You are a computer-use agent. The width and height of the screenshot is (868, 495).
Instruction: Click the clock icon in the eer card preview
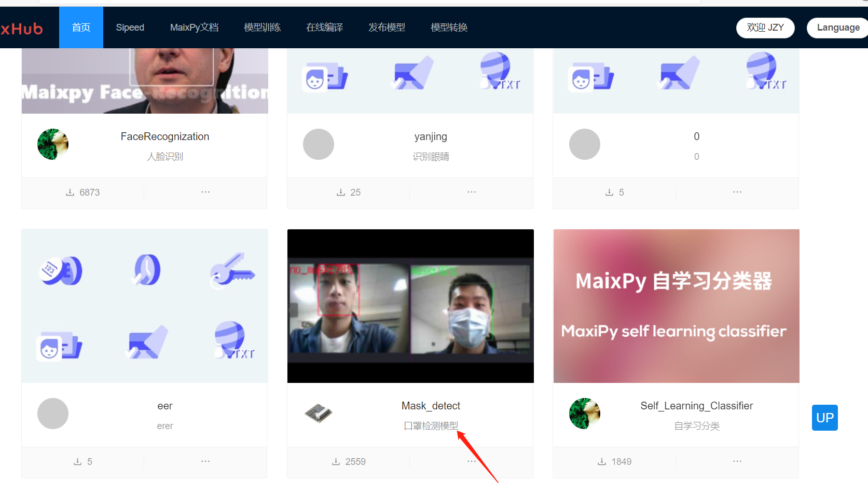tap(147, 270)
